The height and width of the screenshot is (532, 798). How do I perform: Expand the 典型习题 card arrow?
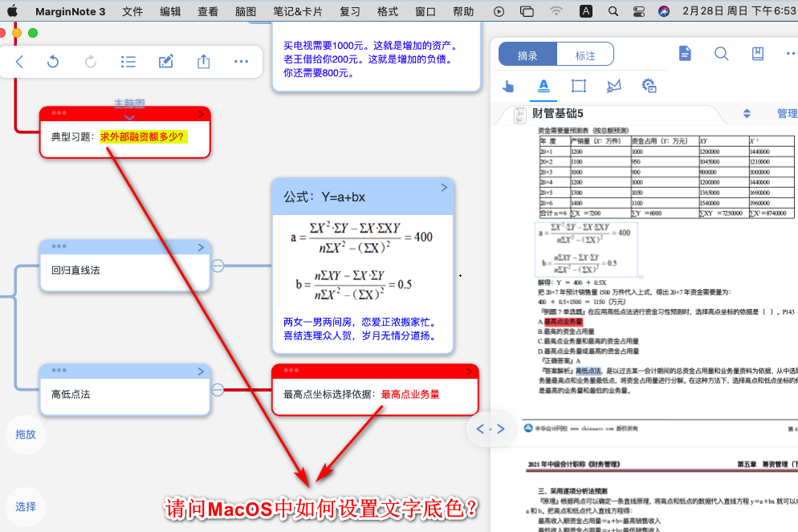[x=201, y=114]
